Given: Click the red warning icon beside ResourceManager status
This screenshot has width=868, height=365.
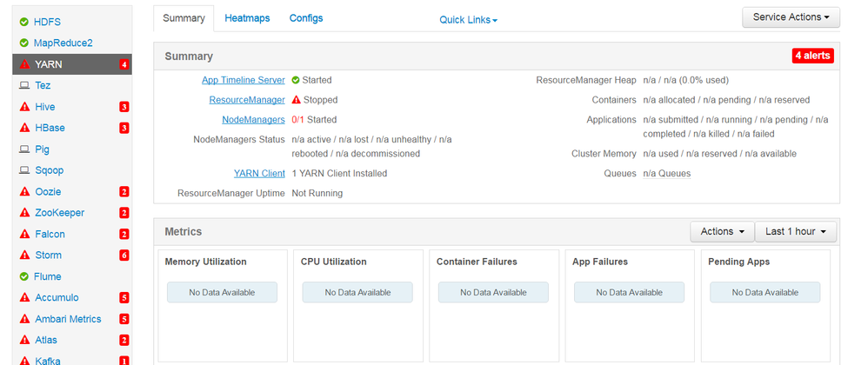Looking at the screenshot, I should point(296,100).
